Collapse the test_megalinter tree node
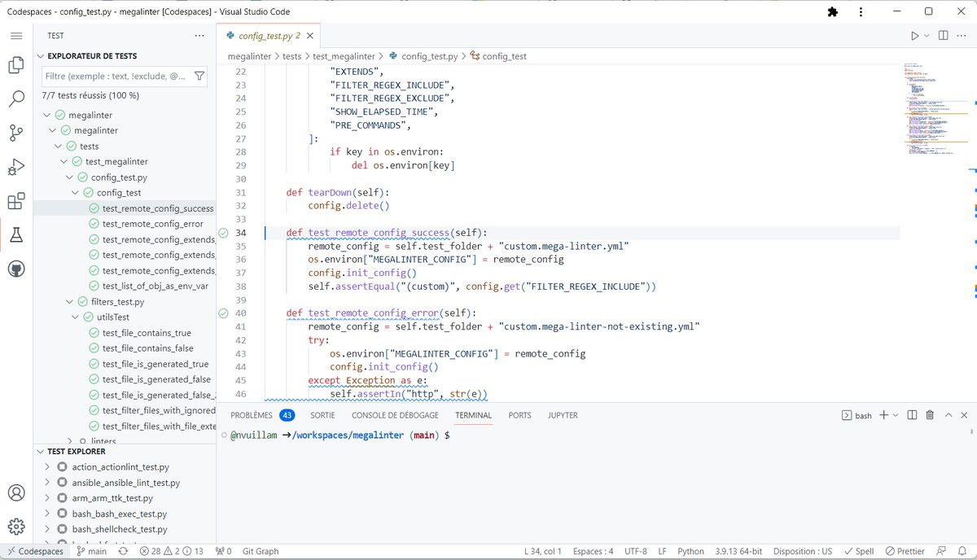The height and width of the screenshot is (560, 977). (64, 161)
